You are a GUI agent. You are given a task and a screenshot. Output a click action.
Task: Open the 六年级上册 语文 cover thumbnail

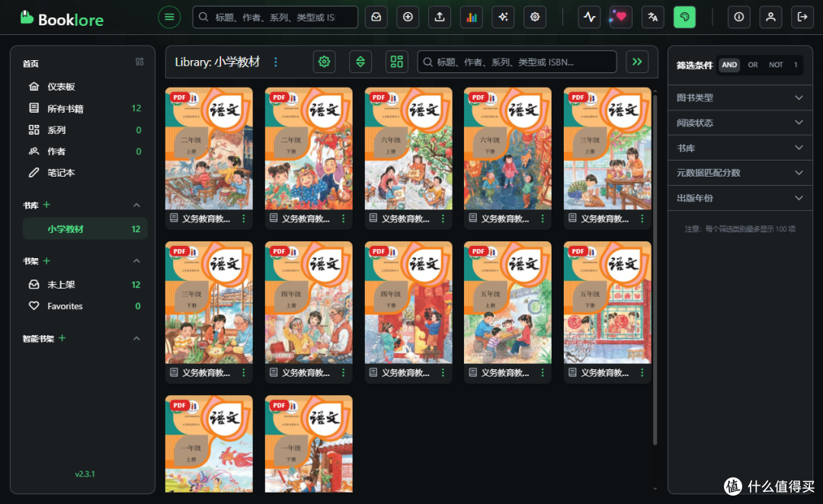pyautogui.click(x=408, y=148)
